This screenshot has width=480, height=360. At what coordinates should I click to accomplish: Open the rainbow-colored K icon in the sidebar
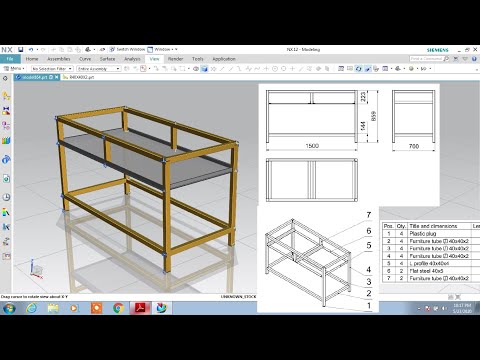pos(6,212)
